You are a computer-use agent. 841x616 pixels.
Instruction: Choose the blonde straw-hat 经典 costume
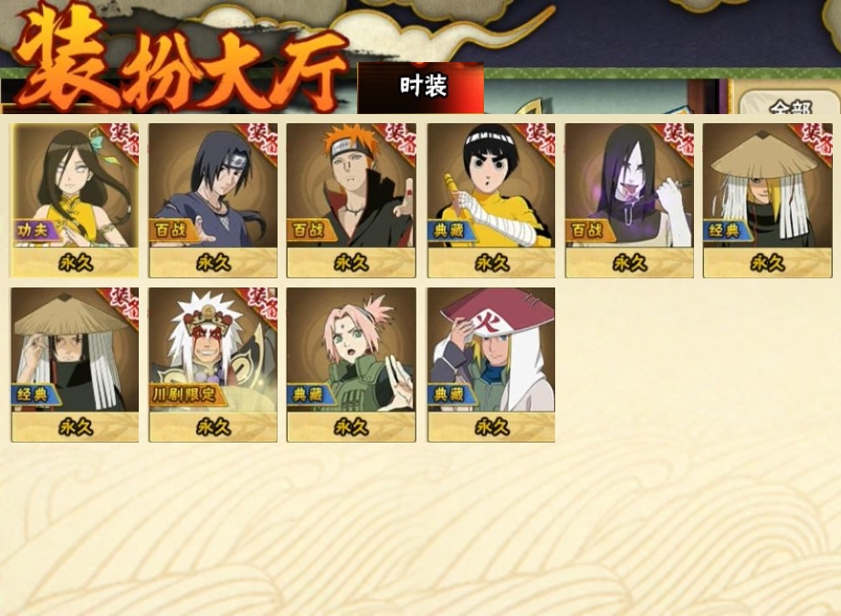click(x=768, y=200)
